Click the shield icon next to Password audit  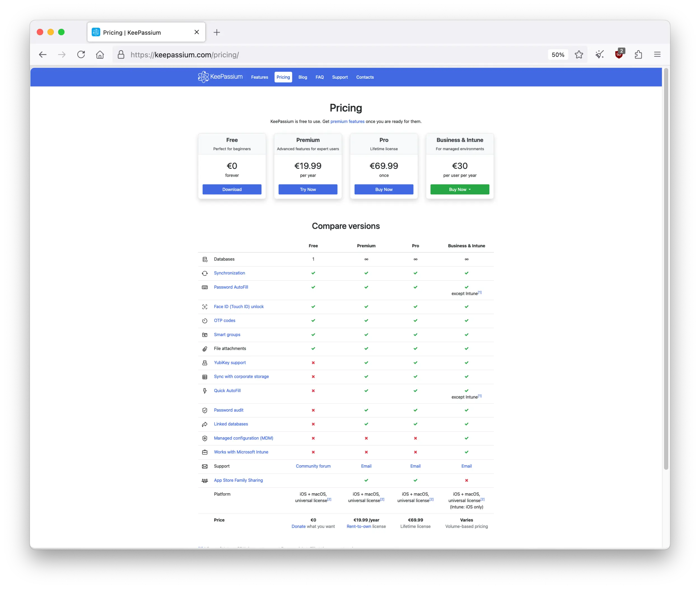click(x=205, y=410)
